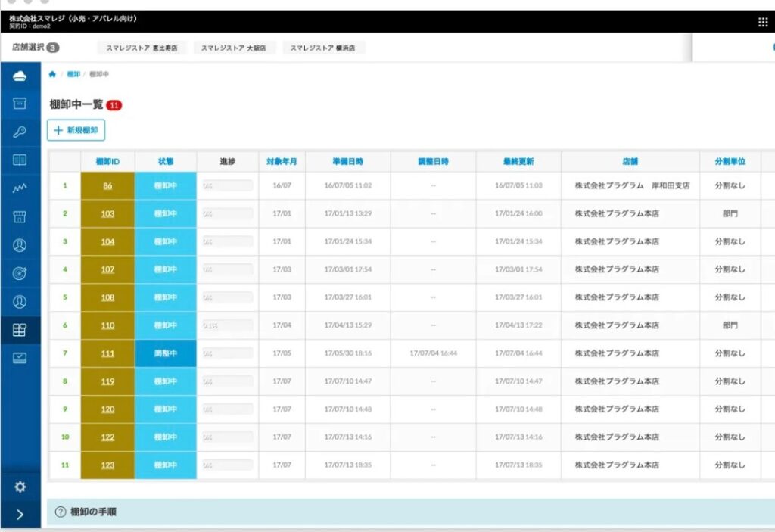Click the cloud logo icon atop the sidebar
Viewport: 775px width, 532px height.
click(20, 76)
